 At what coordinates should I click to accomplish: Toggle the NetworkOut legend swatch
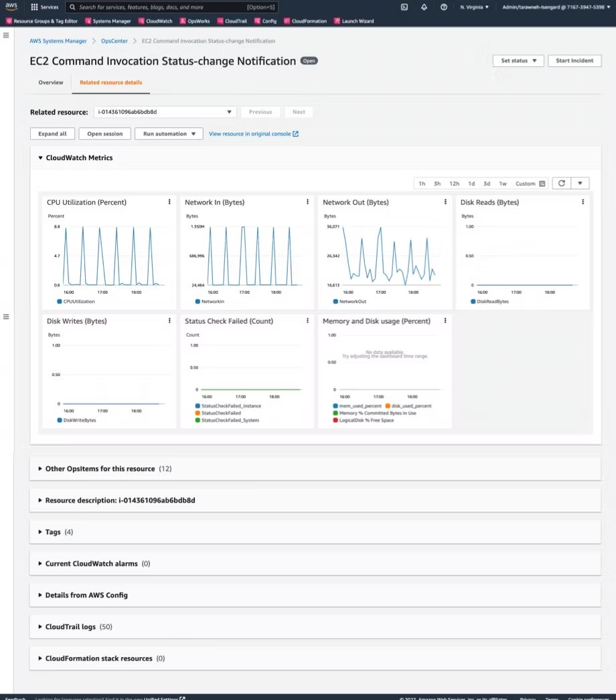[x=335, y=301]
